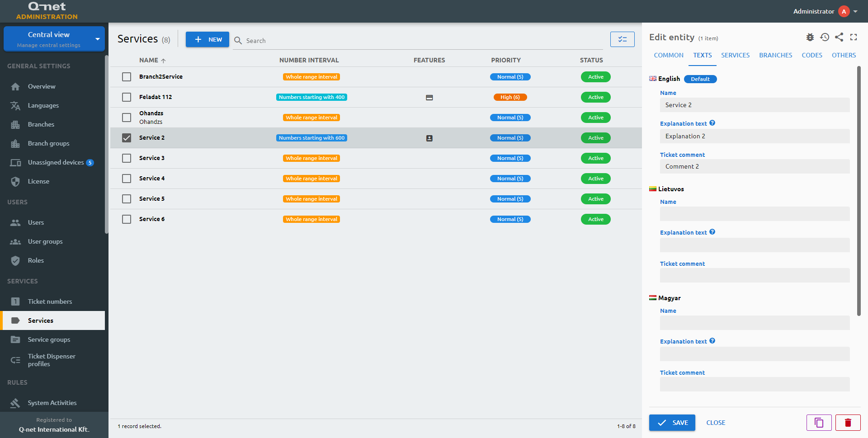The image size is (868, 438).
Task: Check the Ohandzs row checkbox
Action: click(x=127, y=118)
